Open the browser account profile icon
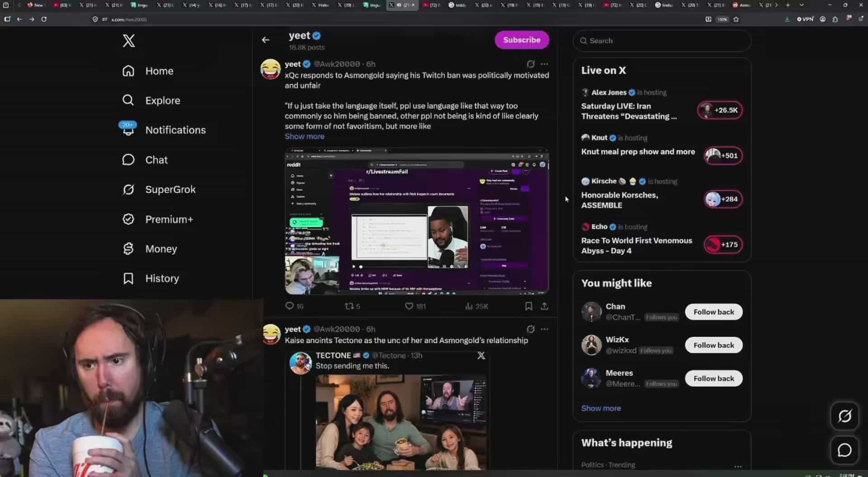 pyautogui.click(x=823, y=19)
